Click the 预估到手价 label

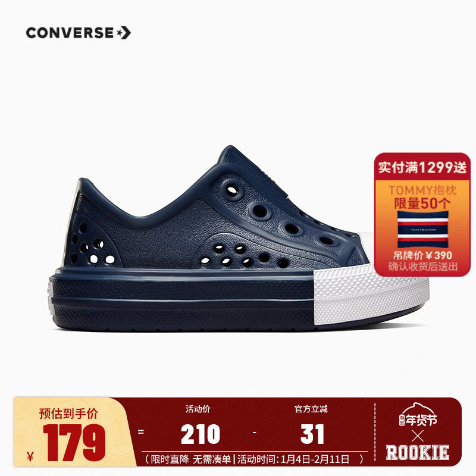point(68,414)
